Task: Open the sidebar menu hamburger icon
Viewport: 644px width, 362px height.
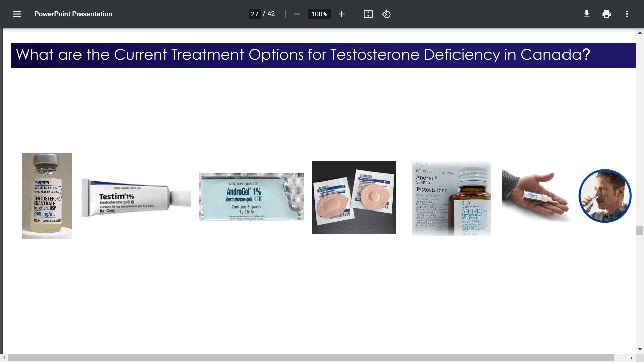Action: (17, 14)
